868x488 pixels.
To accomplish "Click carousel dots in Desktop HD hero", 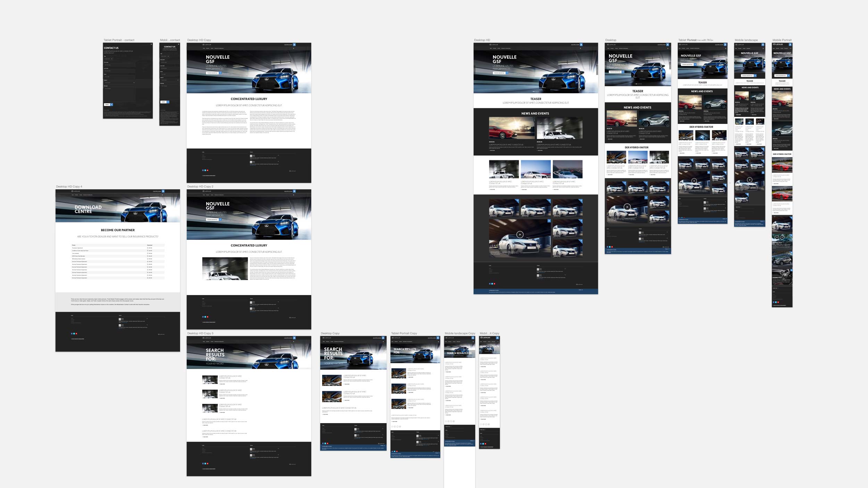I will tap(536, 92).
